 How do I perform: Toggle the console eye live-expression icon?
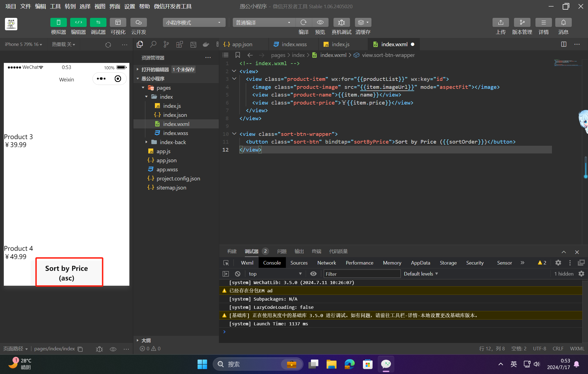[x=313, y=274]
